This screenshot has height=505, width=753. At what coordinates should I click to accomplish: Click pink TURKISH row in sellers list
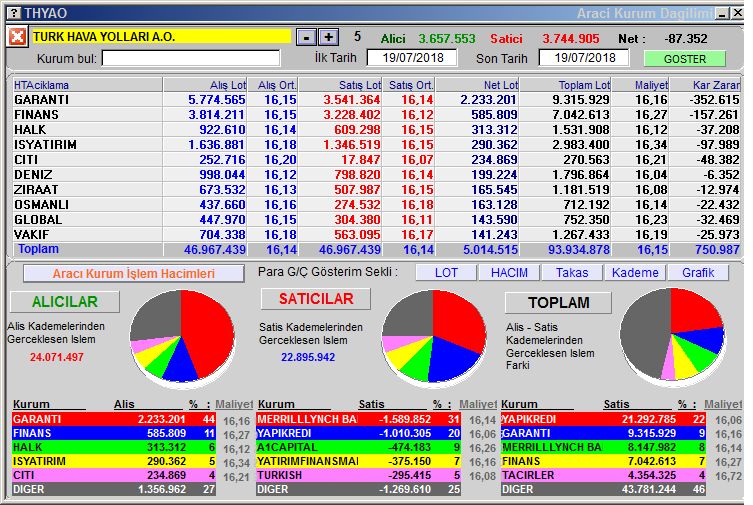[358, 475]
